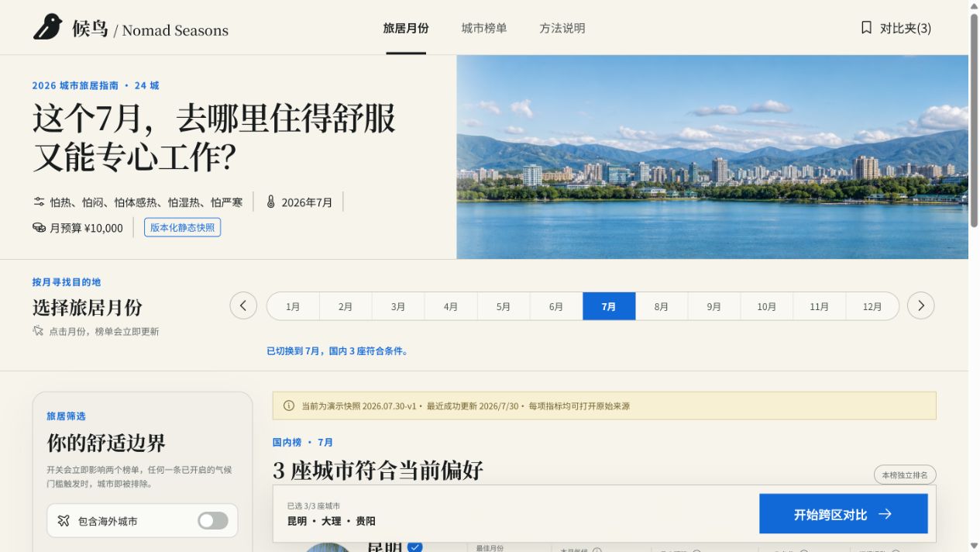Click the thermometer icon beside 2026年7月
The image size is (980, 552).
[270, 202]
